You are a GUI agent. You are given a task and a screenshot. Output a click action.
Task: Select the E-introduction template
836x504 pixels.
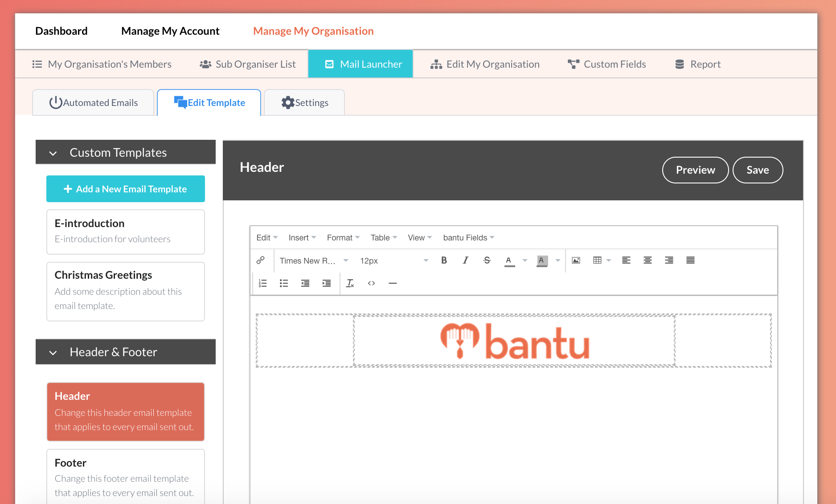click(126, 232)
